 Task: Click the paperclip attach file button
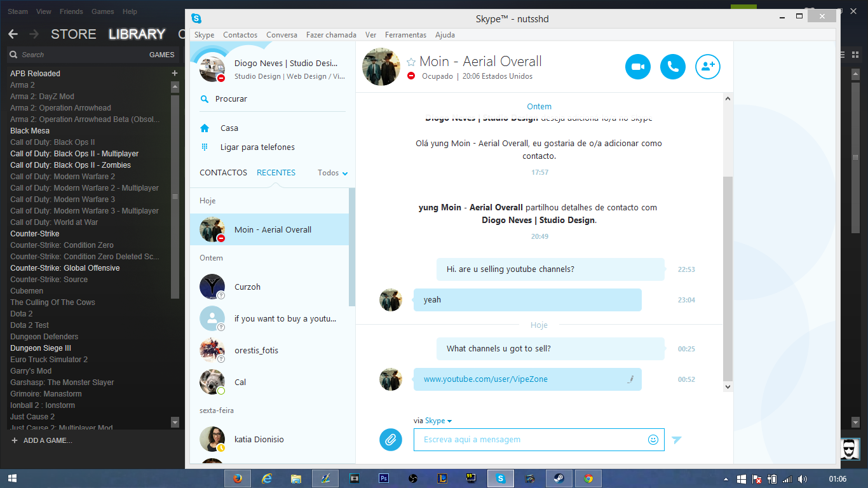391,440
